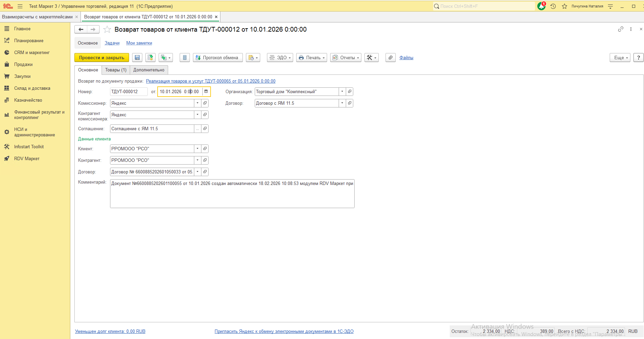Viewport: 644px width, 339px height.
Task: Open the document status dropdown with clock icon
Action: [x=253, y=58]
